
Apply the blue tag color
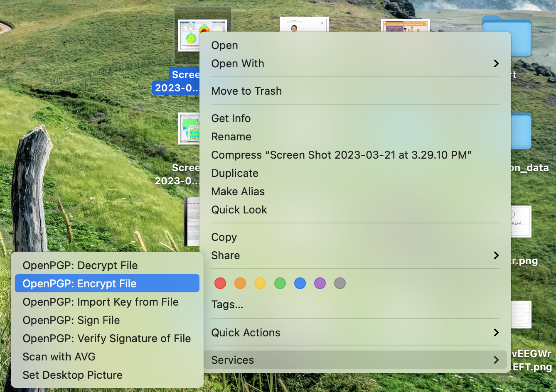300,283
